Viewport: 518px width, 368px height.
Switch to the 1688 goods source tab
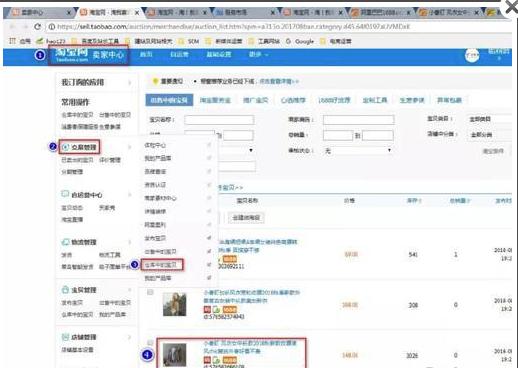pyautogui.click(x=334, y=100)
